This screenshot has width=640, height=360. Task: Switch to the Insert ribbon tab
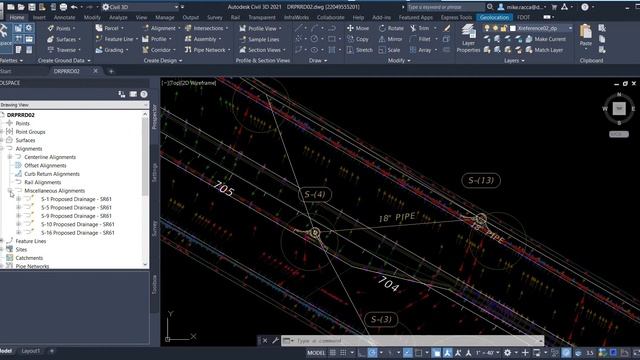point(39,18)
